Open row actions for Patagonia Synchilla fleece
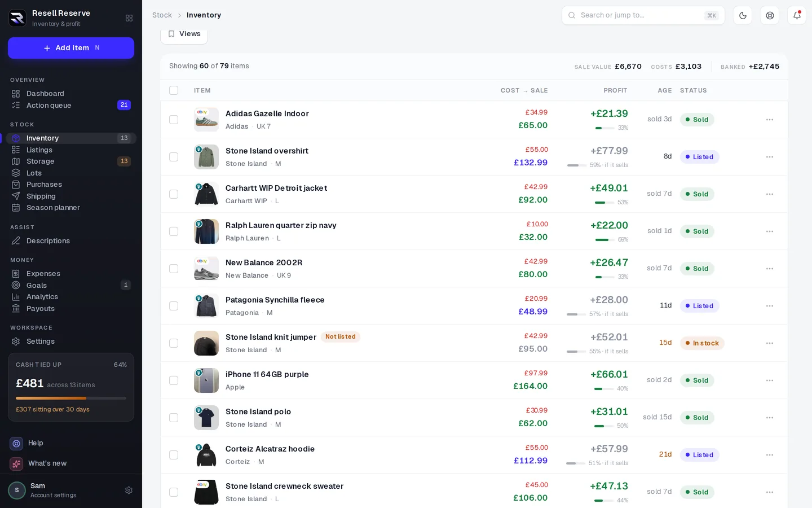The image size is (812, 508). 770,306
